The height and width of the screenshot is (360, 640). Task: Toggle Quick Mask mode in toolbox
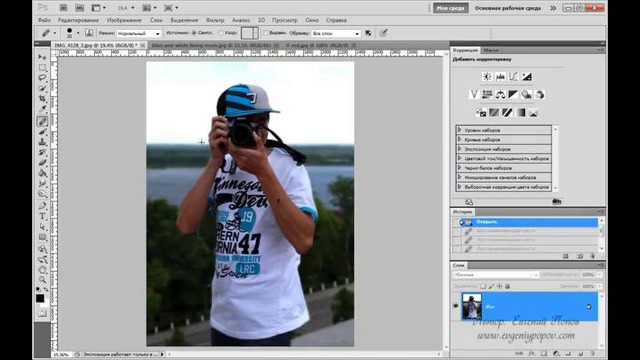42,313
